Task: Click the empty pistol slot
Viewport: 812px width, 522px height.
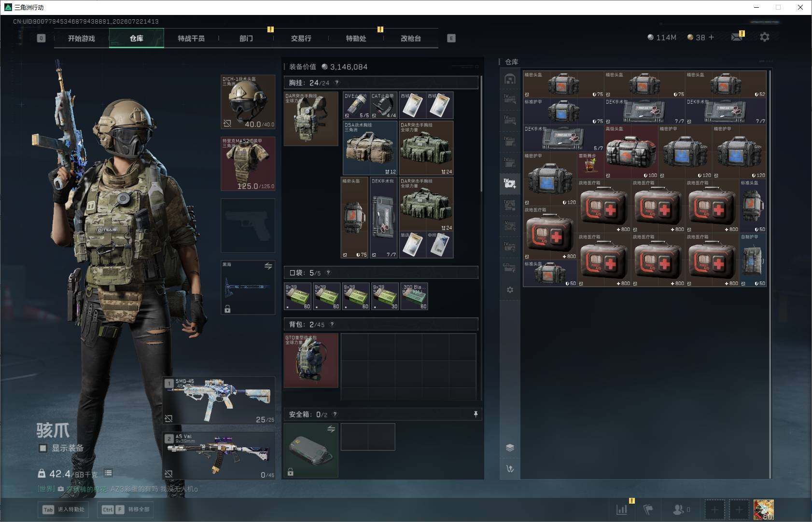Action: pyautogui.click(x=248, y=225)
